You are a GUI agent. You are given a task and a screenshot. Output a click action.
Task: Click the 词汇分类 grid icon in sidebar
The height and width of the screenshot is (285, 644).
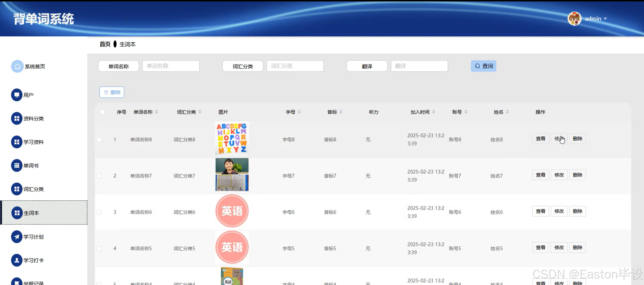coord(17,189)
